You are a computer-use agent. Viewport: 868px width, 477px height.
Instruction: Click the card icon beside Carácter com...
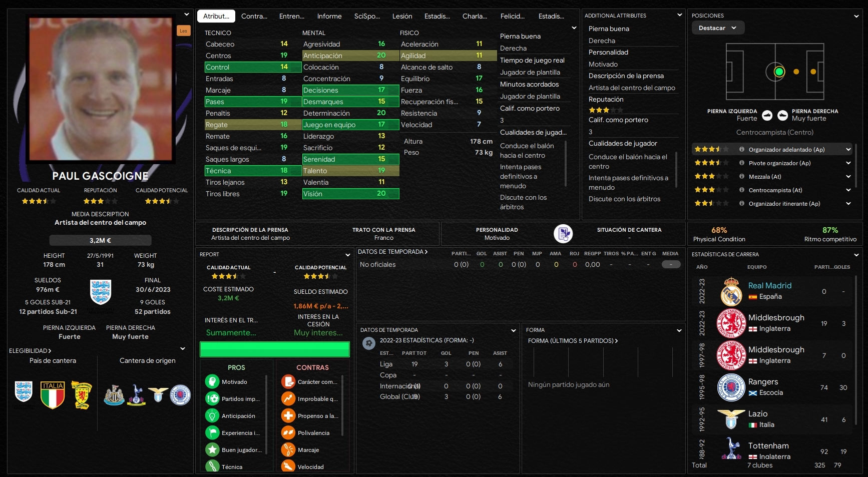click(288, 382)
